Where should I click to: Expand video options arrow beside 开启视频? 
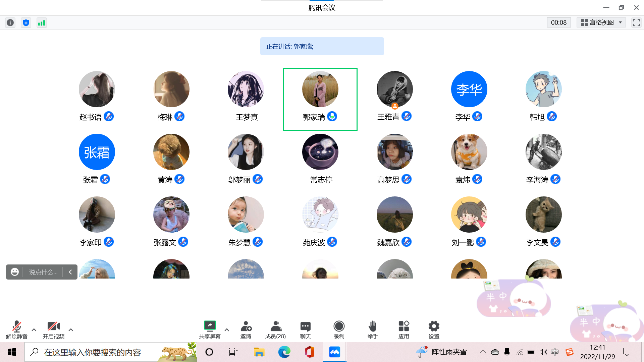[x=71, y=330]
